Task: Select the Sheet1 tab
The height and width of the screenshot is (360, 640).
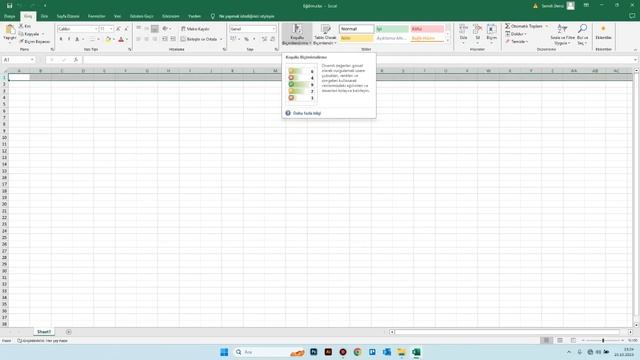Action: click(44, 332)
